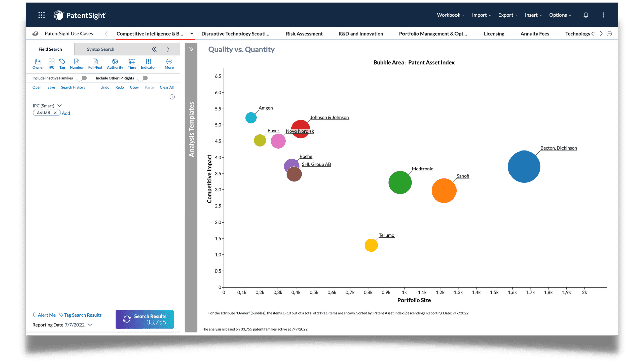644x362 pixels.
Task: Click the Undo link
Action: point(105,87)
